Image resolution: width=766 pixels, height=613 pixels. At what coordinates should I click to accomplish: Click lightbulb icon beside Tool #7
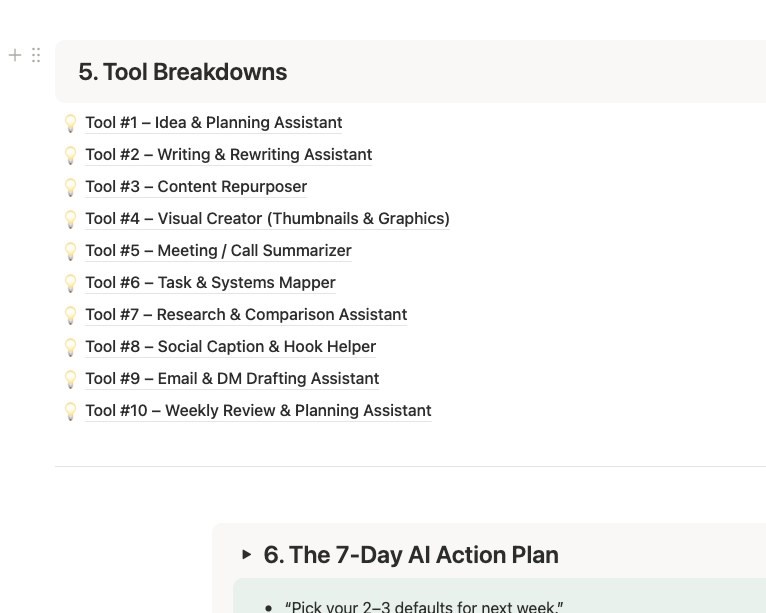coord(71,315)
